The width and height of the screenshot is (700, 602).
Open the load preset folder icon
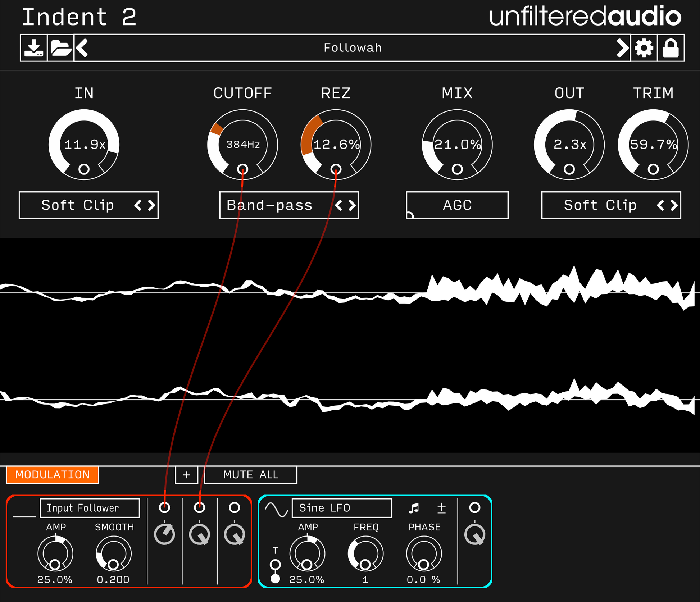[60, 48]
